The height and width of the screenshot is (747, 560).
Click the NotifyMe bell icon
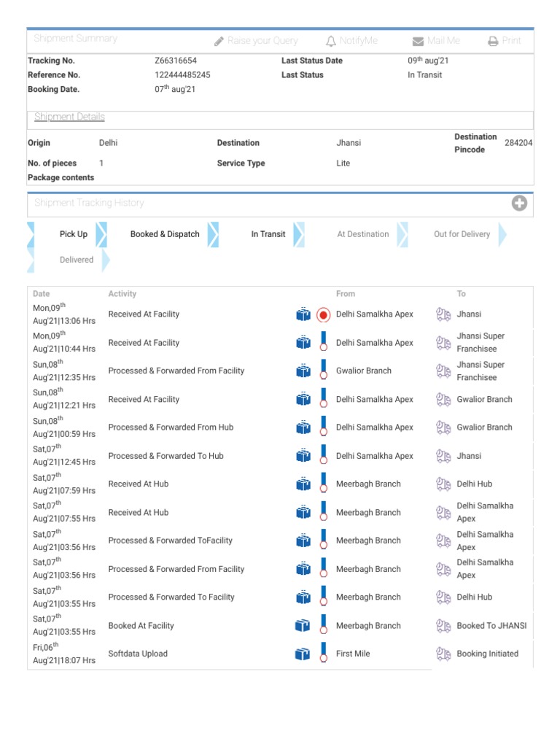coord(331,42)
